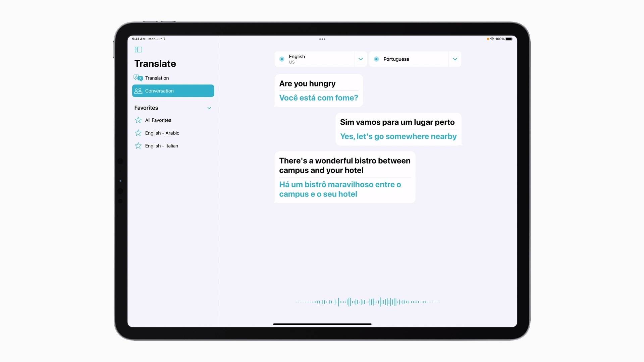Expand the Portuguese language dropdown

click(x=455, y=59)
